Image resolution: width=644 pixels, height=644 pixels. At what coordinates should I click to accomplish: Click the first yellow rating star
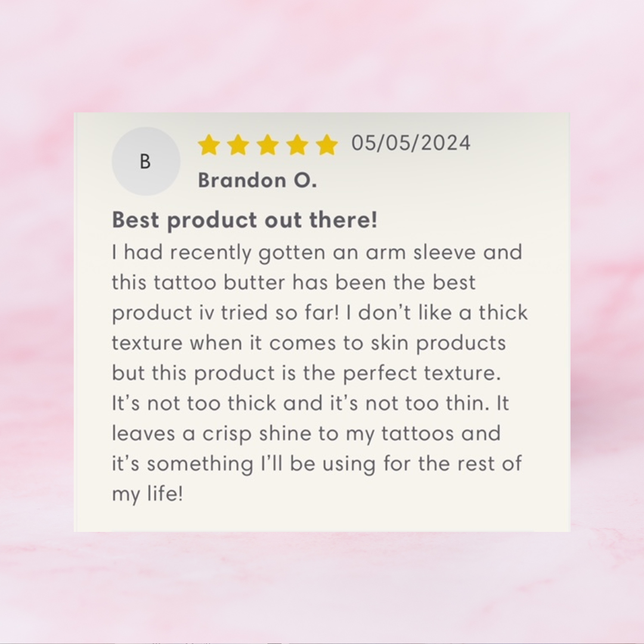(x=209, y=145)
